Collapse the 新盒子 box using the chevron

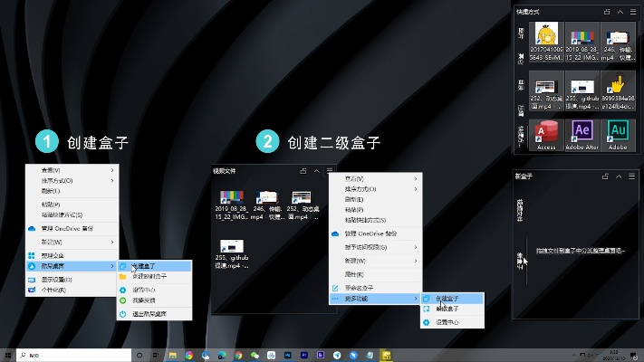pos(620,176)
